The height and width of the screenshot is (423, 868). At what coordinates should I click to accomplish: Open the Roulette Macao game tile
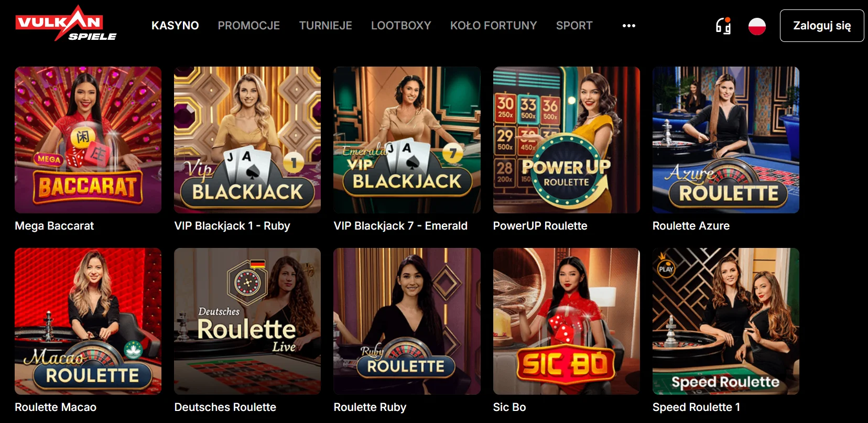pyautogui.click(x=88, y=321)
